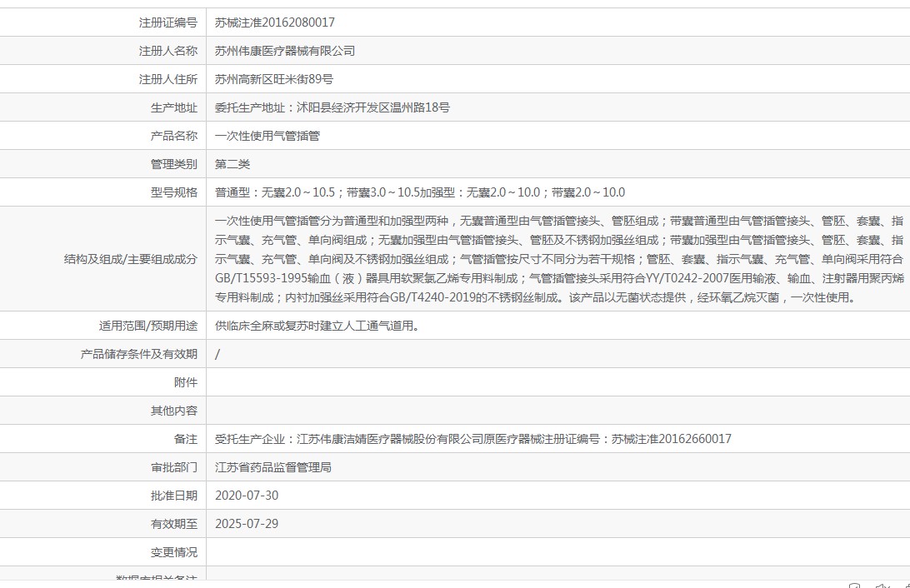910x588 pixels.
Task: Click the 生产地址 label
Action: 174,108
